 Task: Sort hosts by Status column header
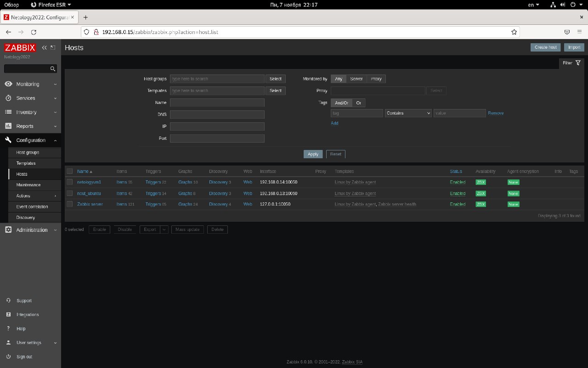(x=456, y=171)
